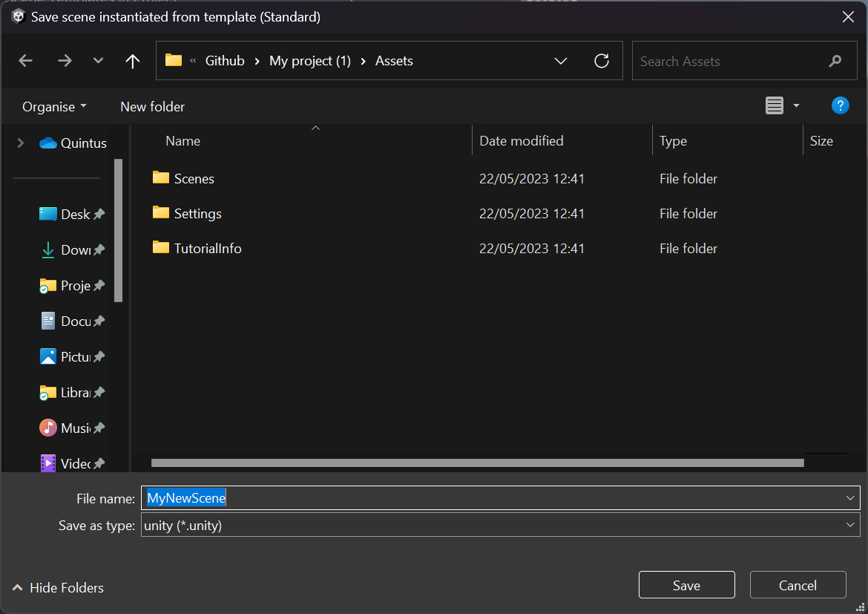868x614 pixels.
Task: Click the Cancel button
Action: [798, 585]
